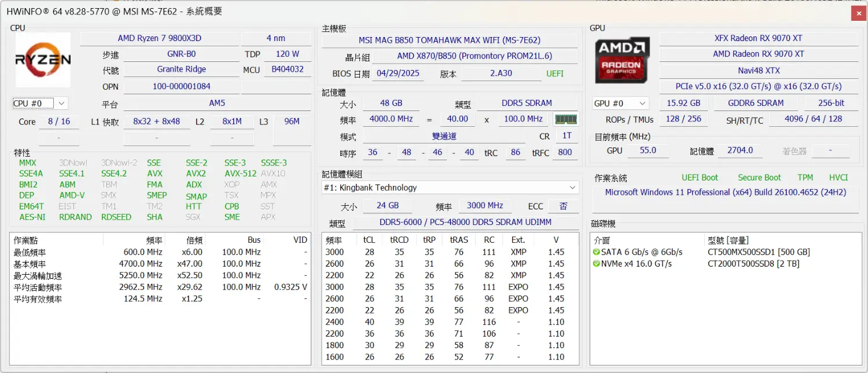
Task: Click the 48 GB memory size field
Action: (391, 103)
